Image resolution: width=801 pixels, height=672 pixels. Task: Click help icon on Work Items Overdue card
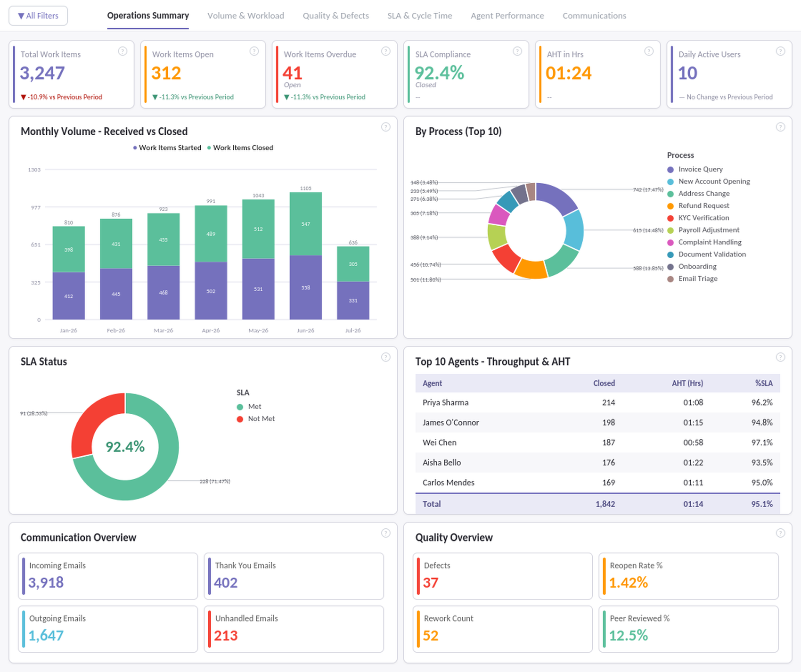click(386, 51)
